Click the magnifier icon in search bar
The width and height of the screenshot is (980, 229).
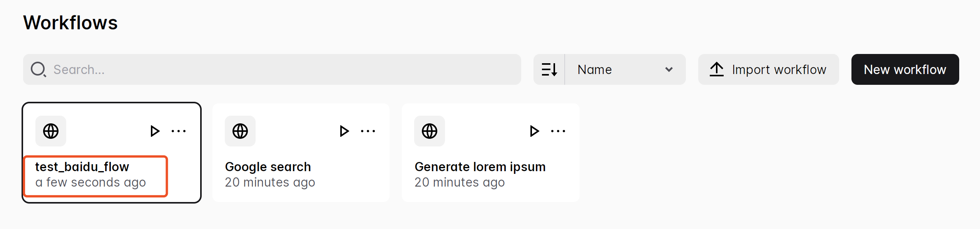(38, 69)
